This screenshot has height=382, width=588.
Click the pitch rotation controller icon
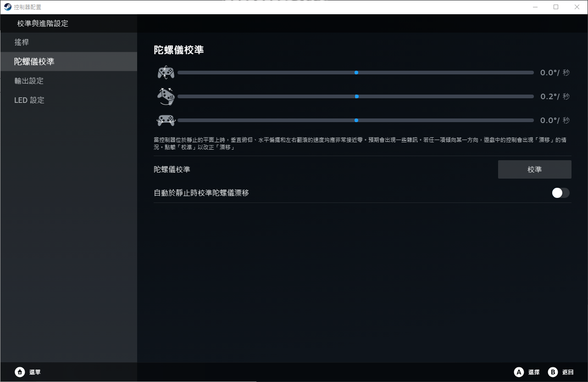166,73
